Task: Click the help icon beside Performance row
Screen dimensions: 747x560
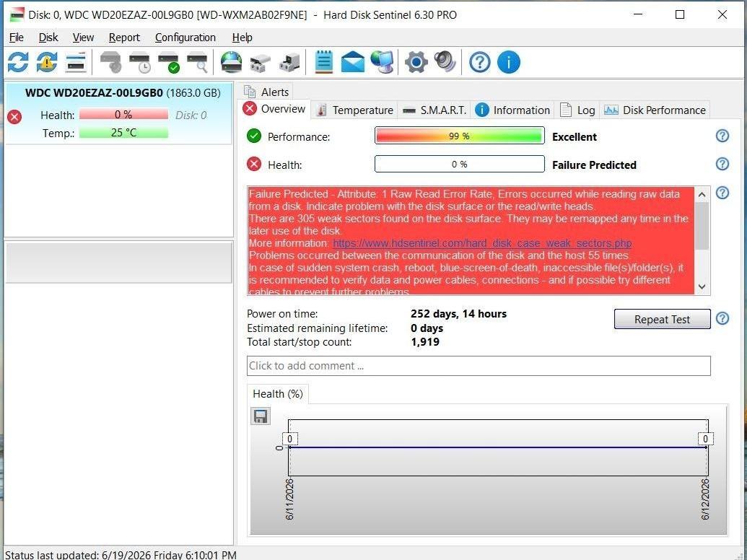Action: coord(722,136)
